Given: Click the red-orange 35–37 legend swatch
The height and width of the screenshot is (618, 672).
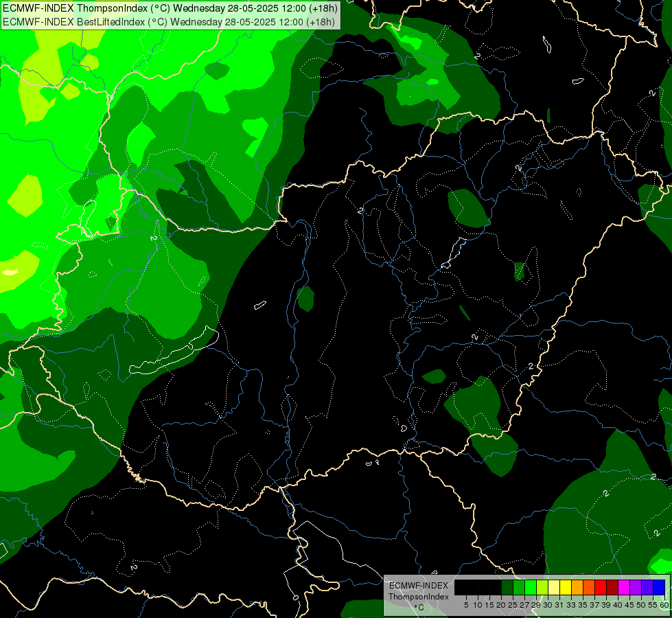Looking at the screenshot, I should tap(589, 587).
